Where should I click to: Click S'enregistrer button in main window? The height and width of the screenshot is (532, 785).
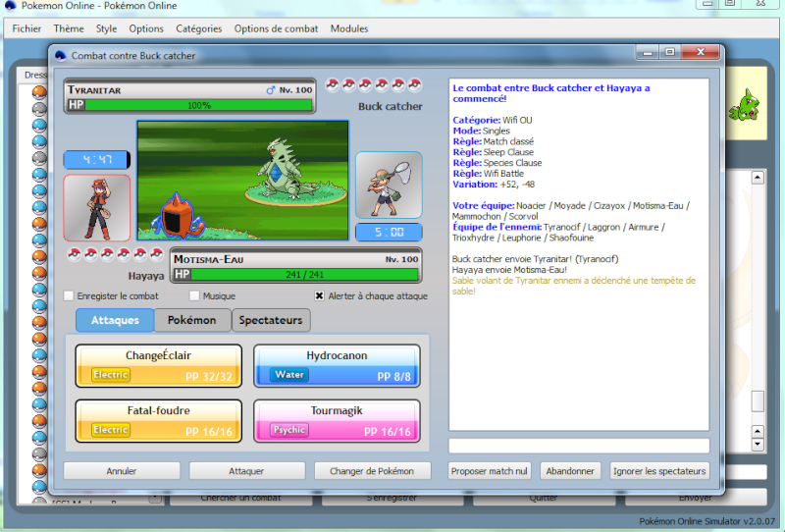click(392, 498)
